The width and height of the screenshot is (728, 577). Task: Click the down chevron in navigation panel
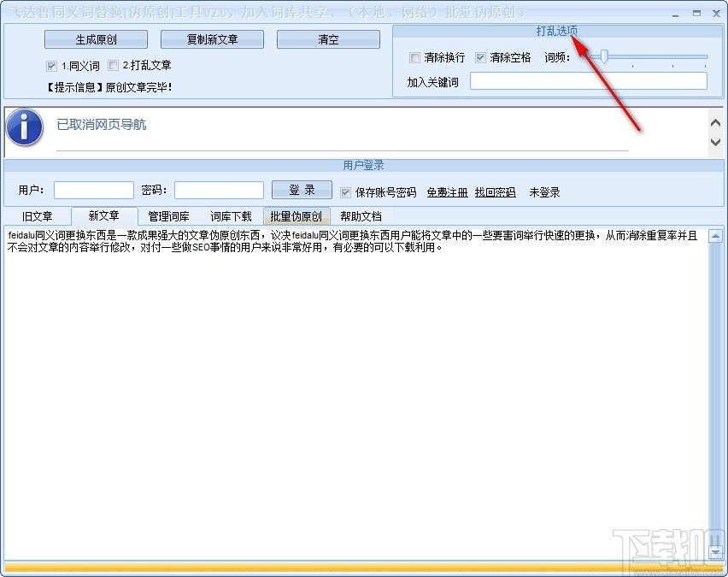(715, 142)
